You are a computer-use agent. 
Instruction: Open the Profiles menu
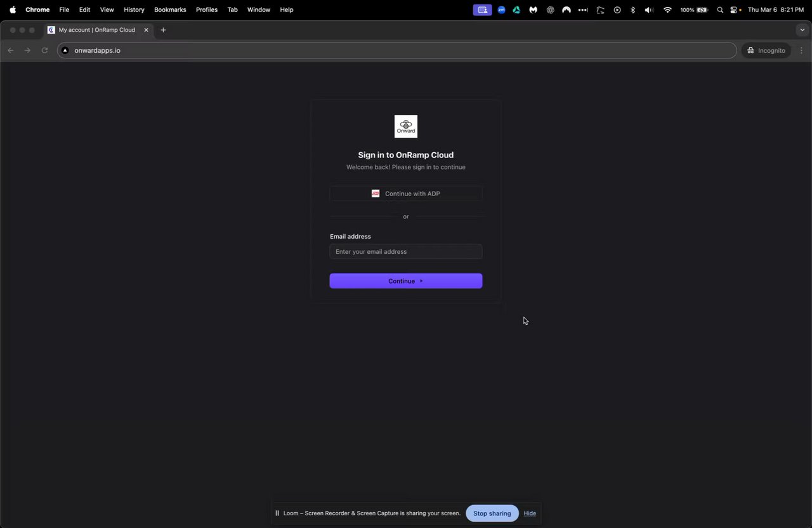pos(207,10)
